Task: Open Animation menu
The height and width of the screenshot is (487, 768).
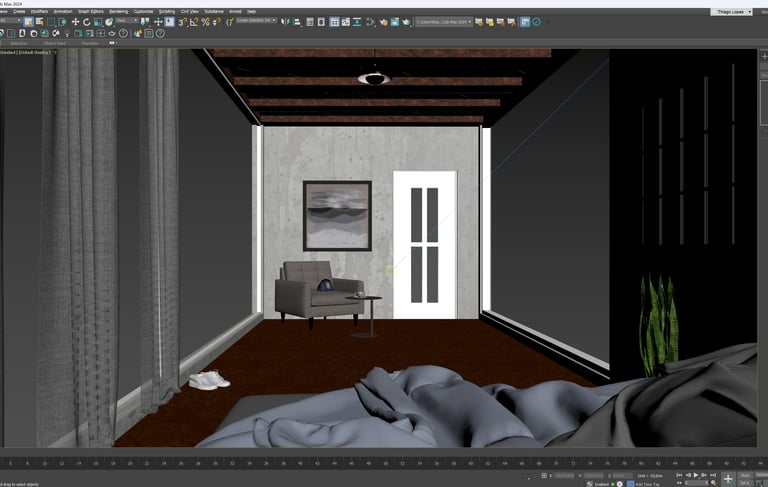Action: pyautogui.click(x=62, y=11)
